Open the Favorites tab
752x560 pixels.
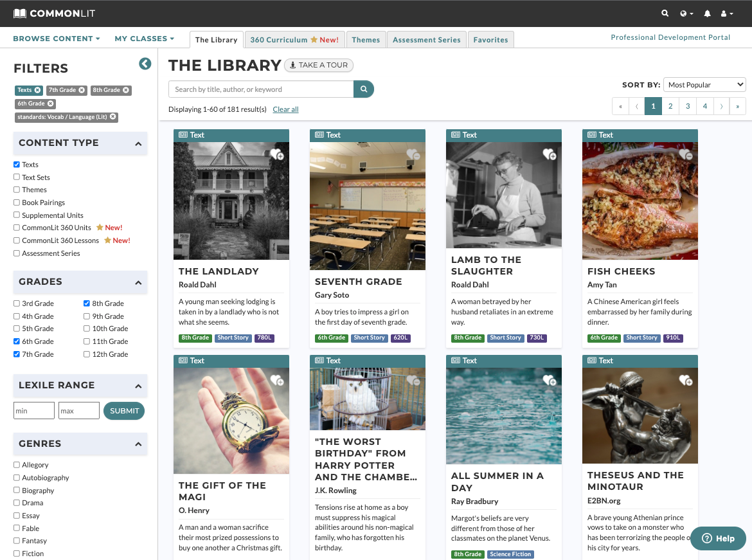point(490,40)
